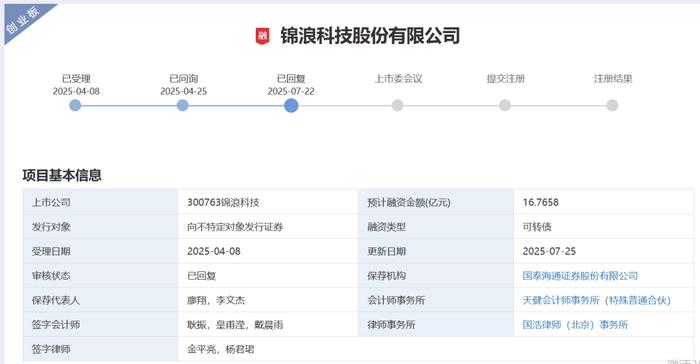Click the 融资类型 label cell
This screenshot has height=364, width=700.
coord(436,227)
